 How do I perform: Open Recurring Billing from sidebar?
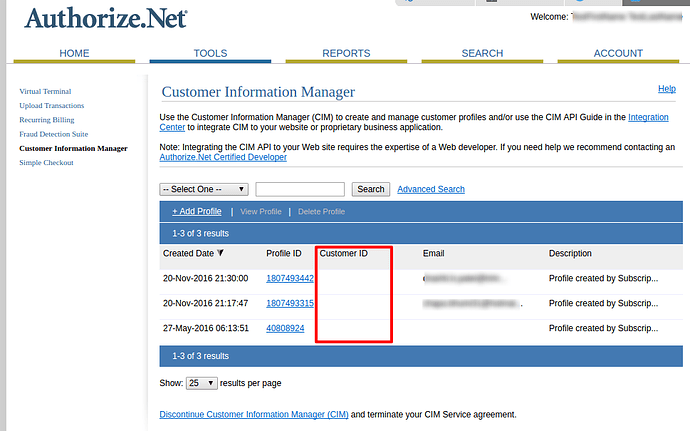(47, 120)
